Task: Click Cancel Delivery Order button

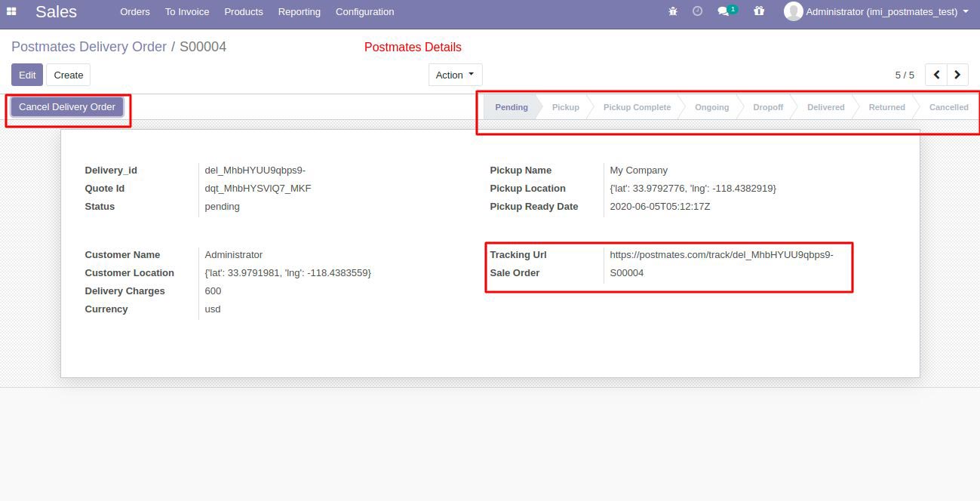Action: click(67, 107)
